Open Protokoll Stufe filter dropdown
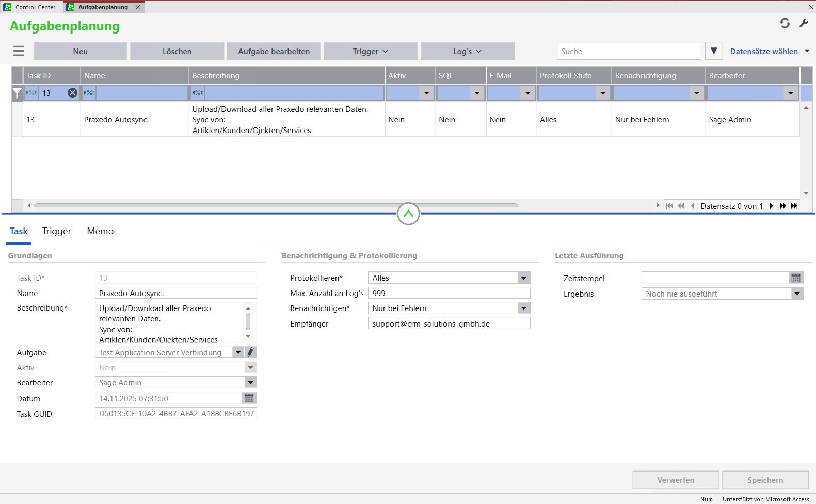816x504 pixels. point(602,93)
